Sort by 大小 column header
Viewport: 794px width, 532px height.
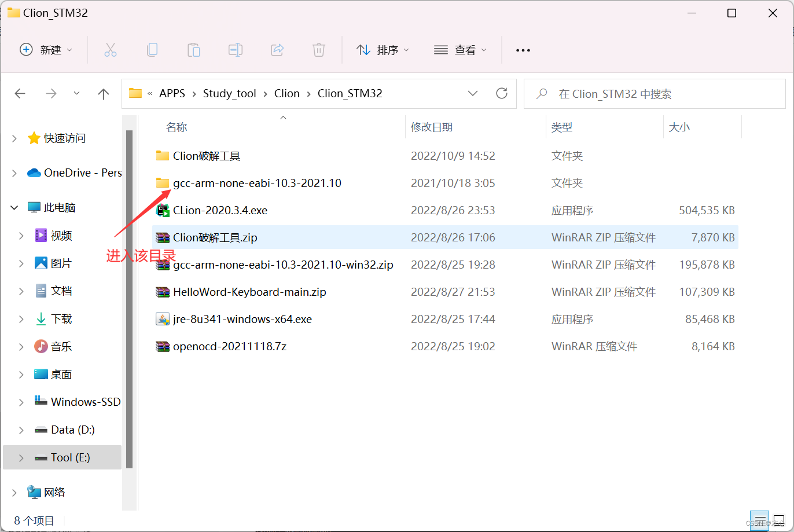click(x=679, y=127)
